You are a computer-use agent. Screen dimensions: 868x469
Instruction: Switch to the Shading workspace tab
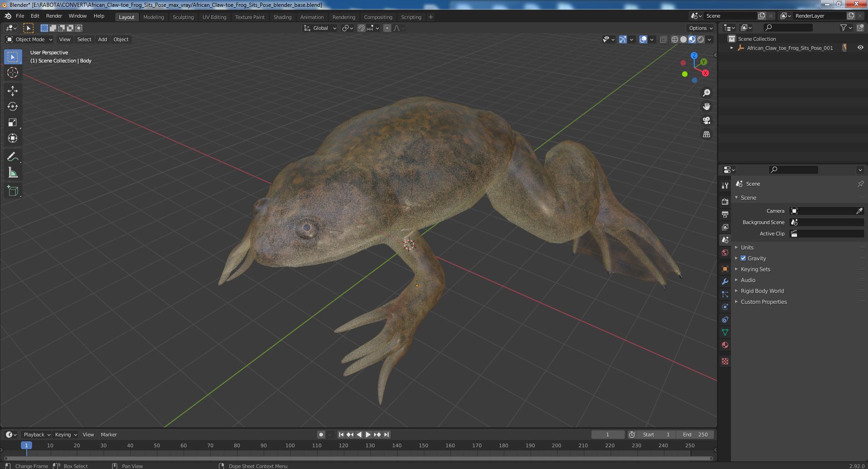pyautogui.click(x=282, y=17)
